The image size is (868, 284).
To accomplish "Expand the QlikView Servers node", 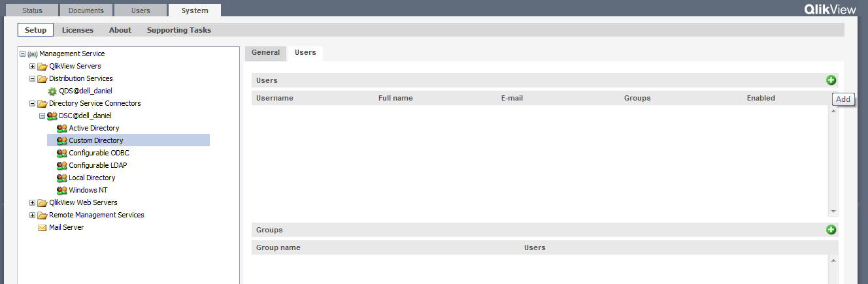I will point(33,66).
